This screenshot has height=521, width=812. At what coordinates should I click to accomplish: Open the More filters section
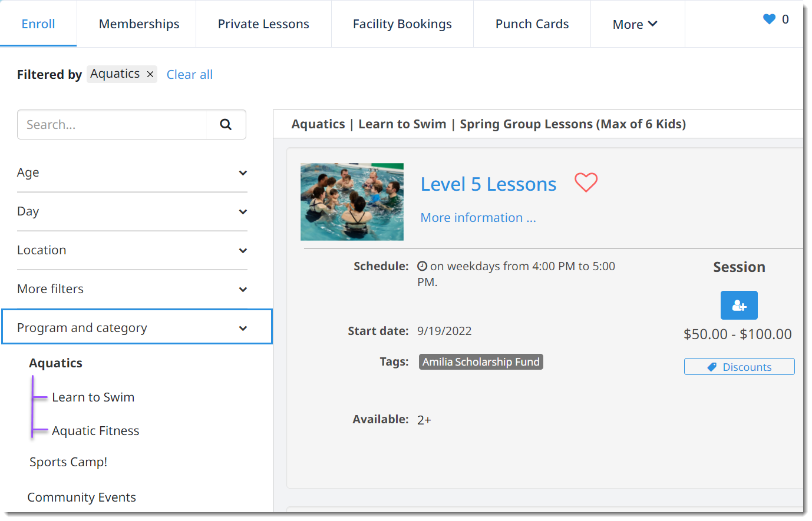(x=132, y=289)
